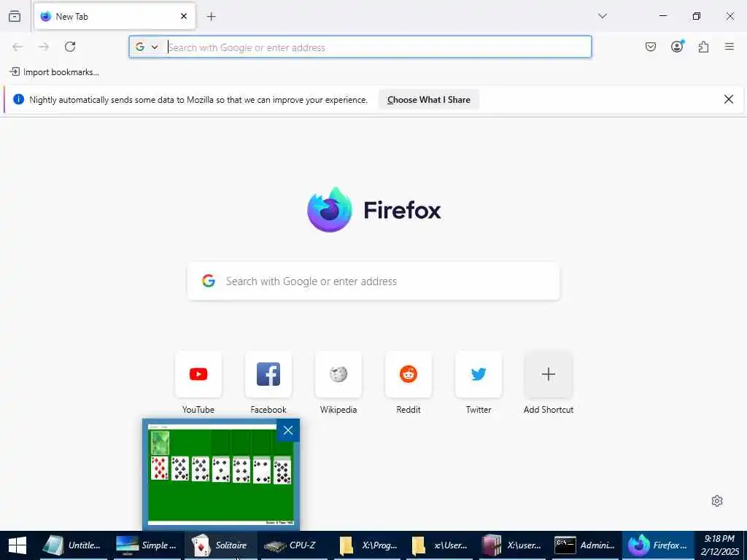
Task: Click Import bookmarks link
Action: (x=54, y=72)
